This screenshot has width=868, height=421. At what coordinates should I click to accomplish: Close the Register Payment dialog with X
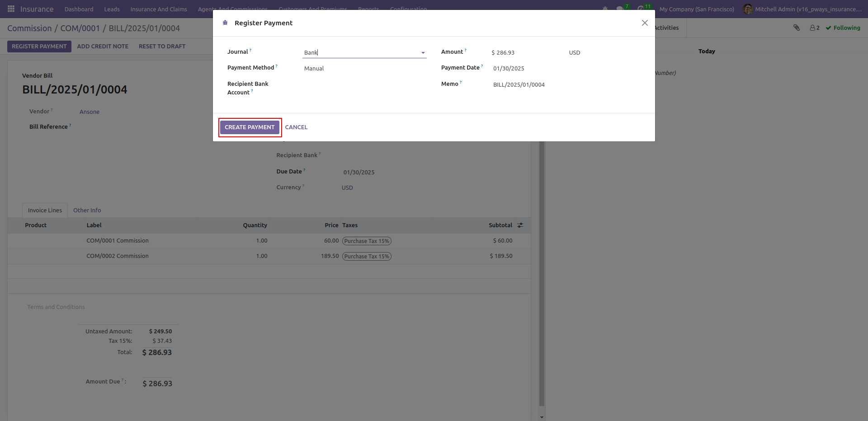(x=645, y=23)
